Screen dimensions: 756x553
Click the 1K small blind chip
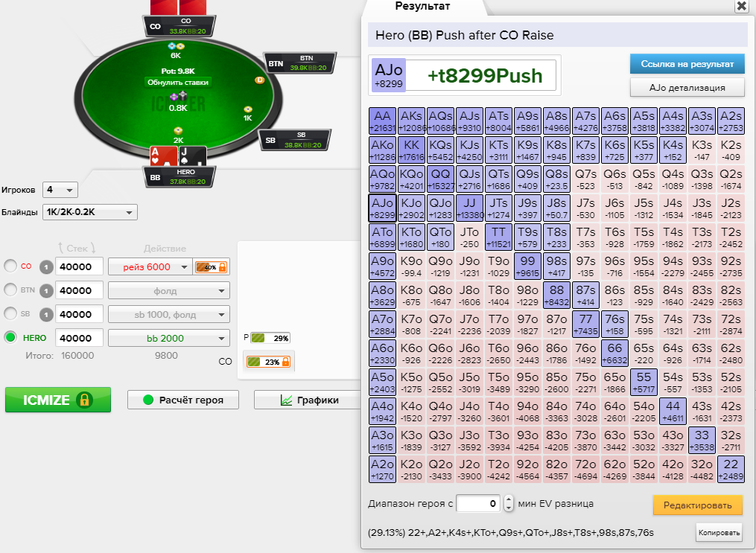point(248,109)
